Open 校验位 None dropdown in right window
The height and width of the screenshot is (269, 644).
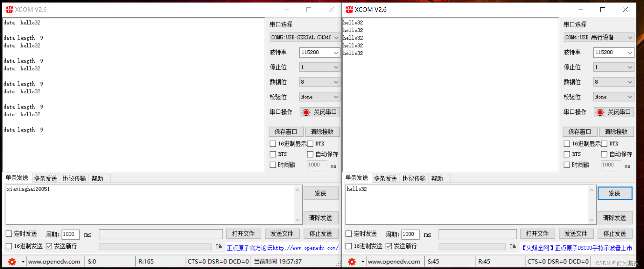[614, 97]
